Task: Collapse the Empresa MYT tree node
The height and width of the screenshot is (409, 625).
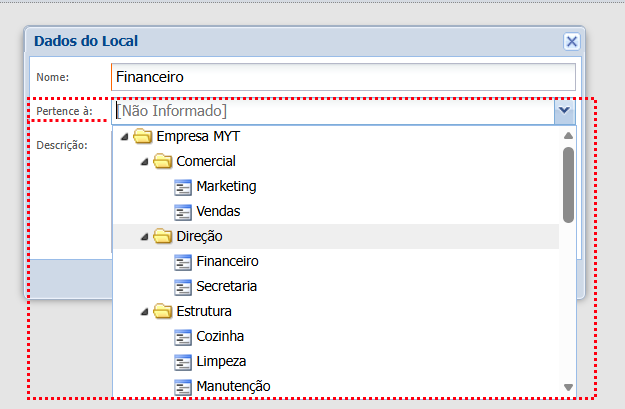Action: coord(124,137)
